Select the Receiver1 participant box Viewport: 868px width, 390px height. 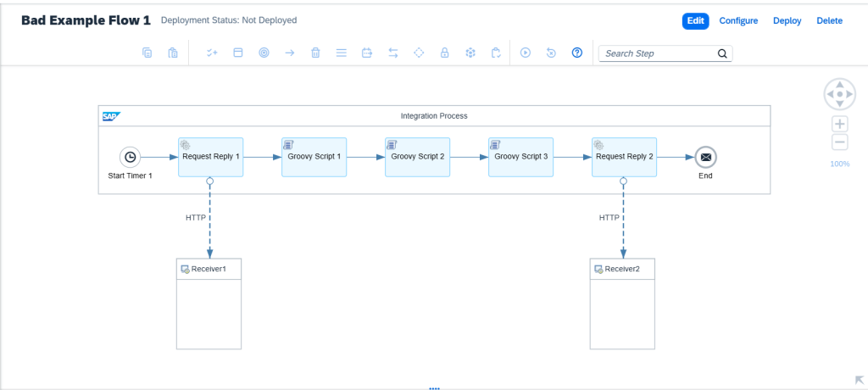click(x=209, y=304)
